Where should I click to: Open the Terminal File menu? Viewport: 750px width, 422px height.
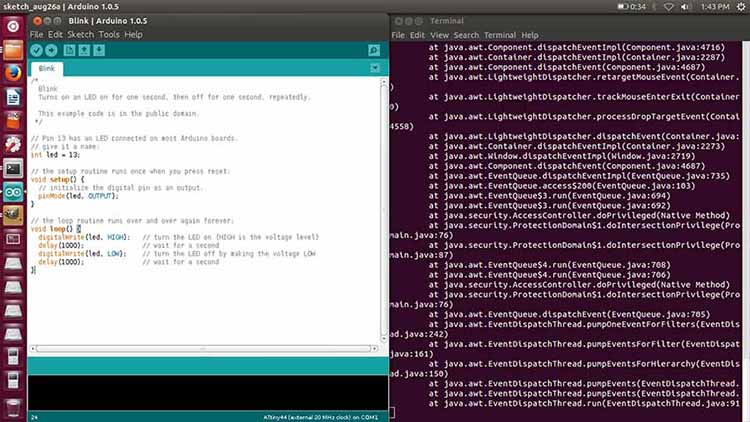click(x=398, y=35)
